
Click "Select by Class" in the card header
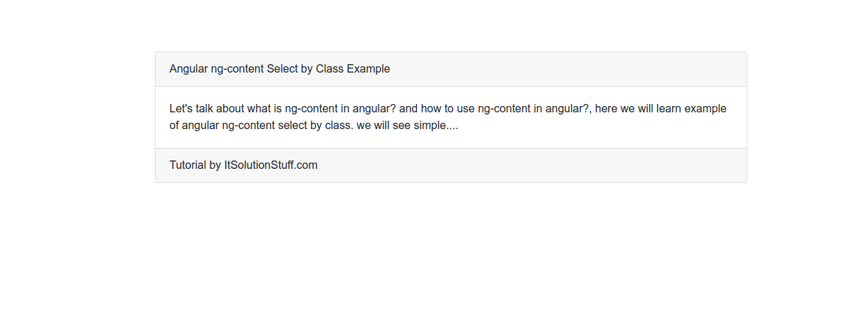click(x=305, y=69)
